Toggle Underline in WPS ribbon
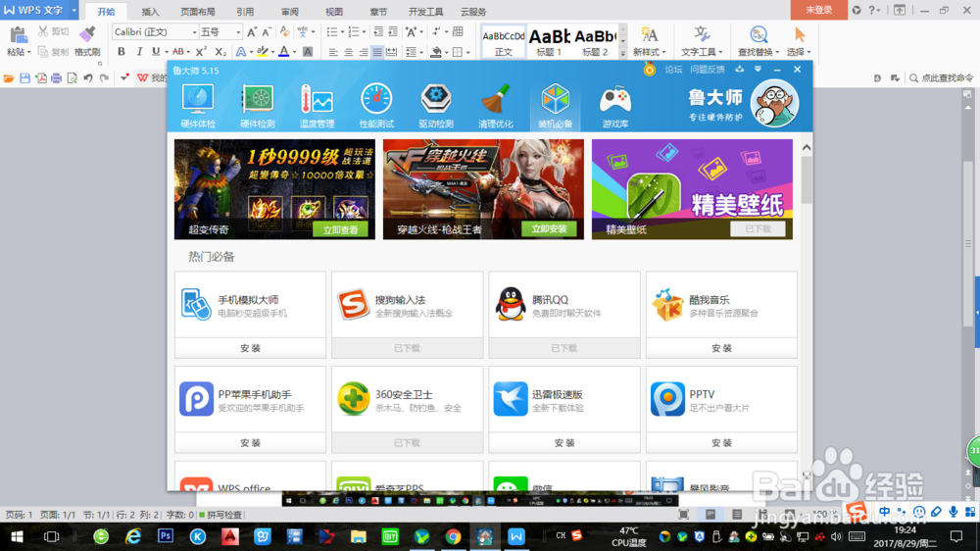Screen dimensions: 980x551 [x=156, y=52]
